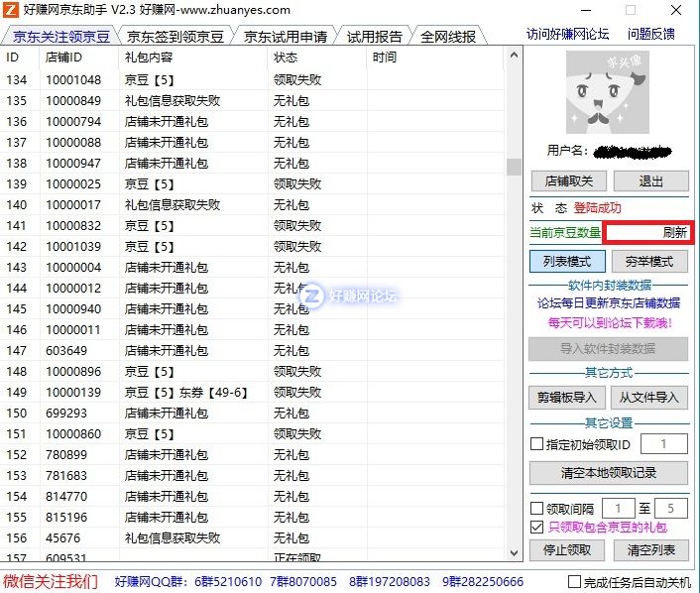Click the user avatar image

(x=608, y=92)
